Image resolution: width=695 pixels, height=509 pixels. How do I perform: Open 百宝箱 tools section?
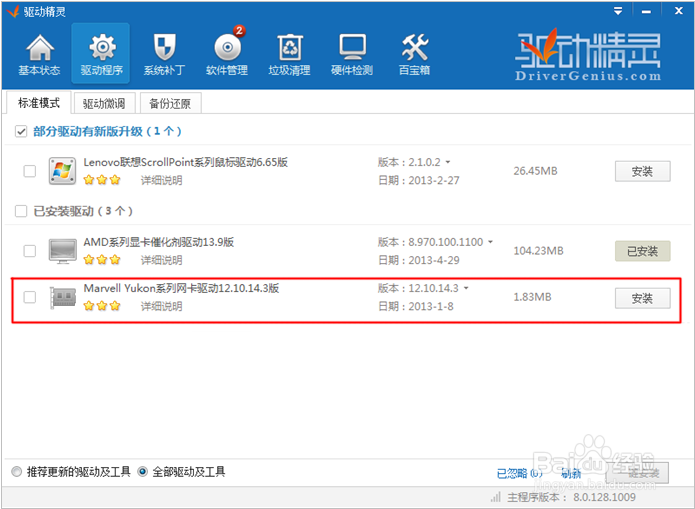click(x=414, y=55)
